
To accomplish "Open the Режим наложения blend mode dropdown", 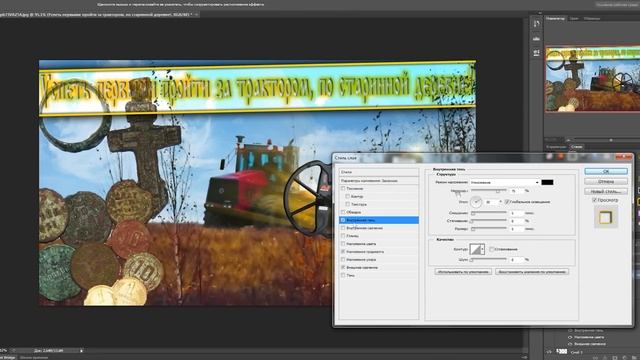I will click(x=504, y=182).
